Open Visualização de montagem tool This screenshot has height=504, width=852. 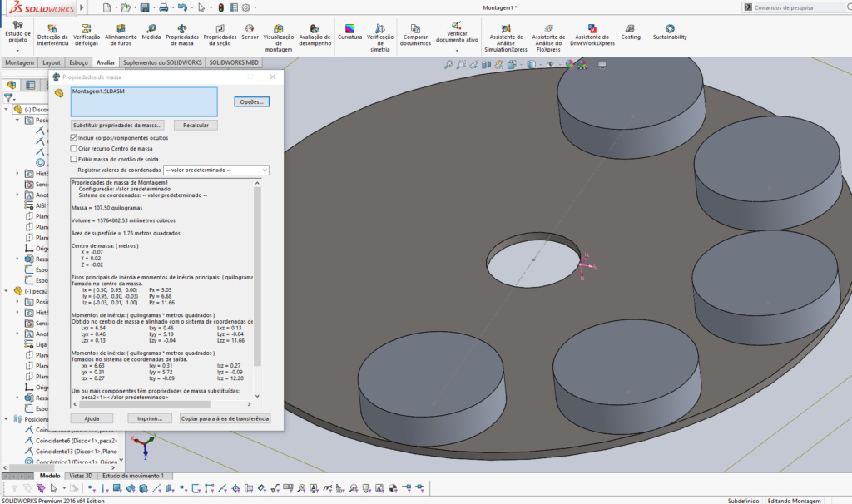click(278, 37)
